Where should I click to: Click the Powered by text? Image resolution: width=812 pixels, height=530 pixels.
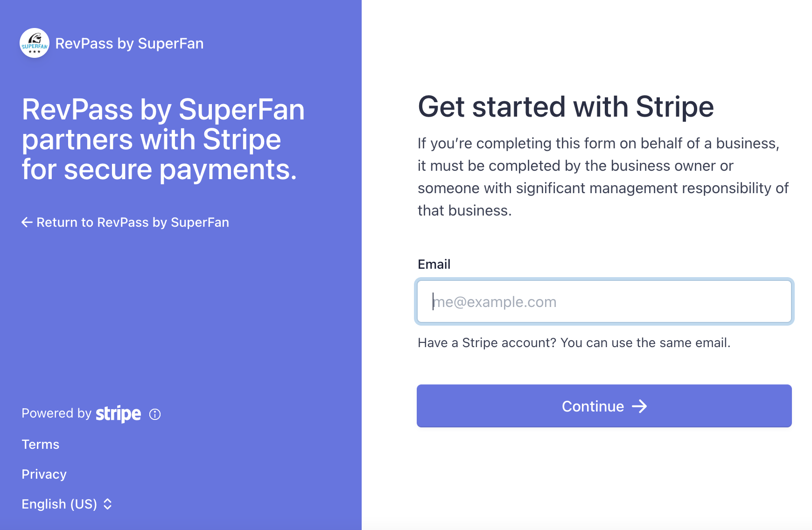coord(56,413)
